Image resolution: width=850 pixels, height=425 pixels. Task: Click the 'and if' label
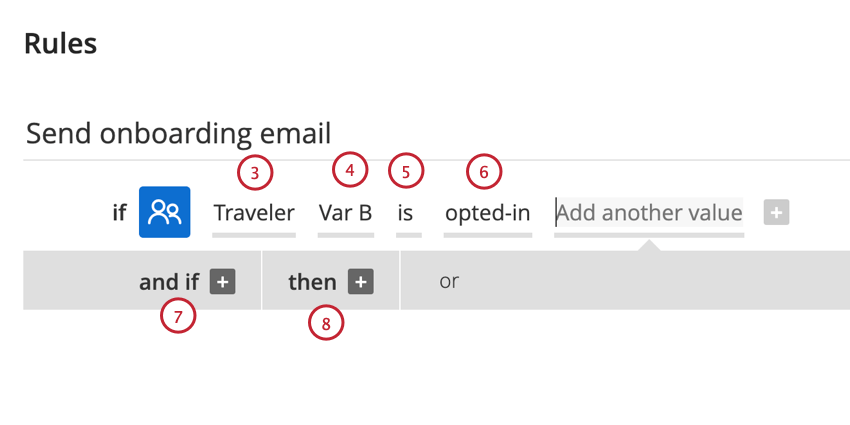click(169, 282)
